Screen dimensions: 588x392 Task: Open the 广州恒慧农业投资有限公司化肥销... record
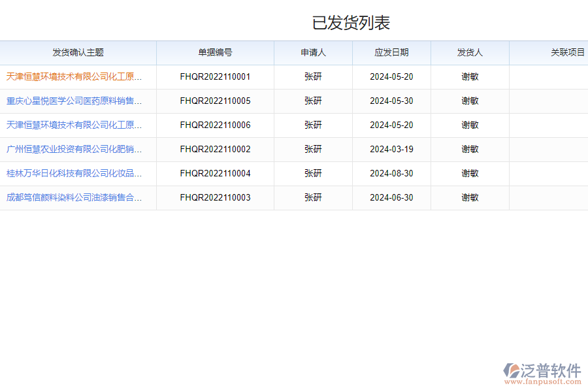tap(74, 149)
